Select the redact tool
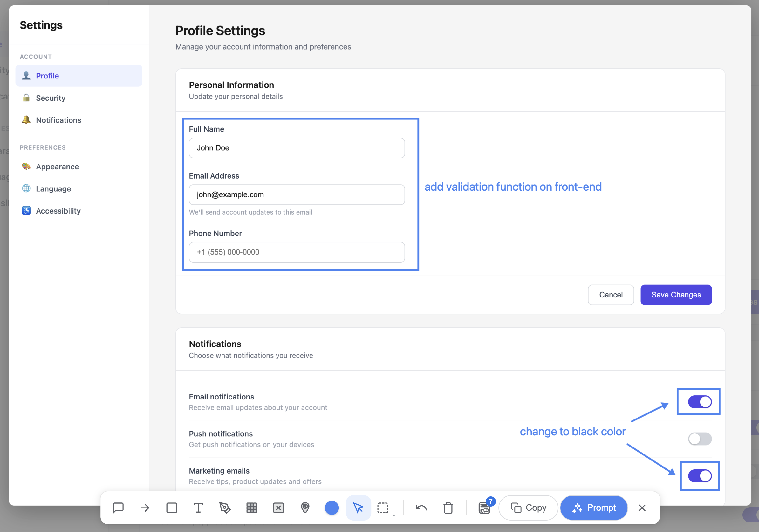The width and height of the screenshot is (759, 532). tap(278, 508)
